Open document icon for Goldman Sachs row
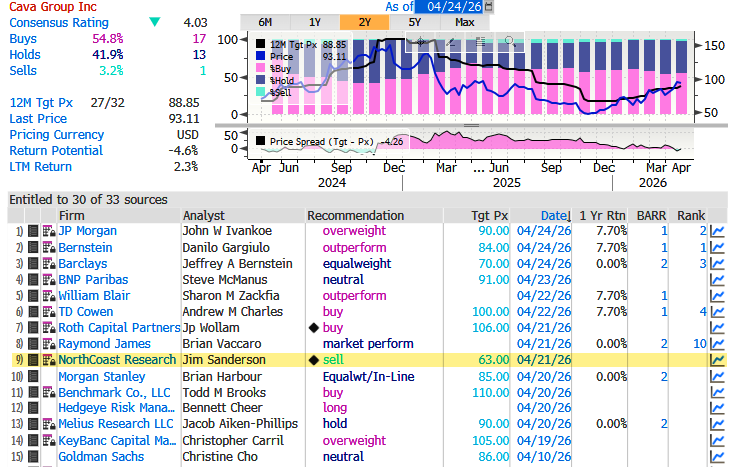The image size is (730, 467). click(x=33, y=457)
